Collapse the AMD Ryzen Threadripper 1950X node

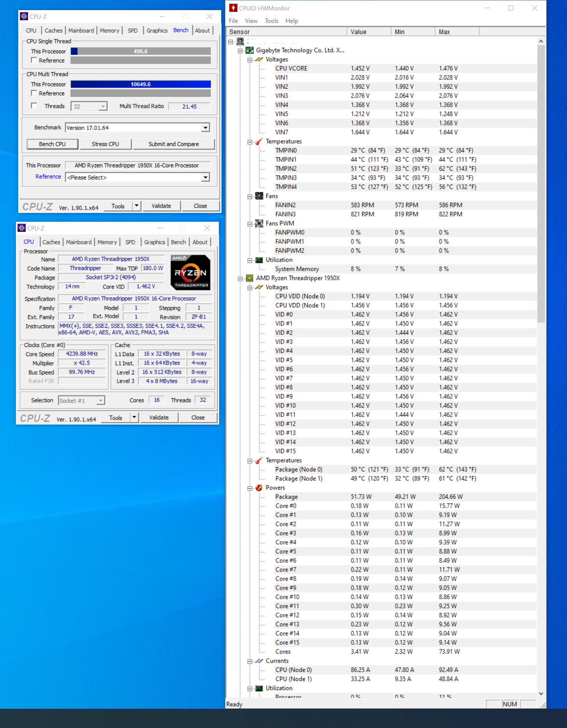[240, 278]
